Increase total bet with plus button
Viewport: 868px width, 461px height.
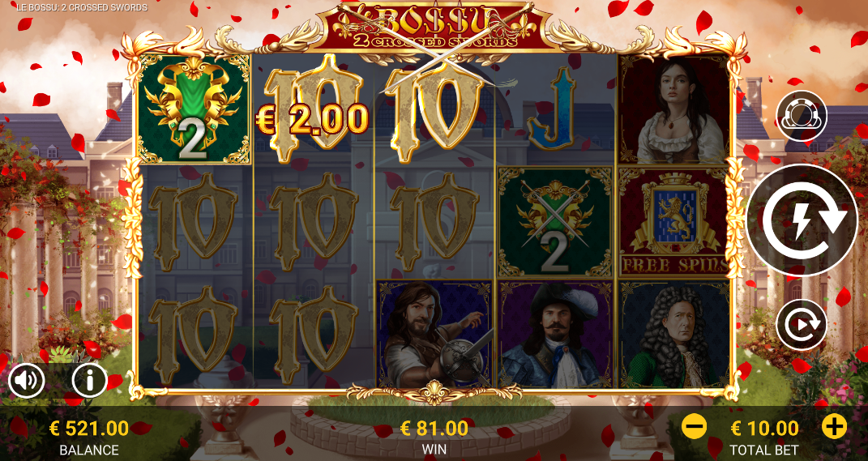(x=834, y=427)
